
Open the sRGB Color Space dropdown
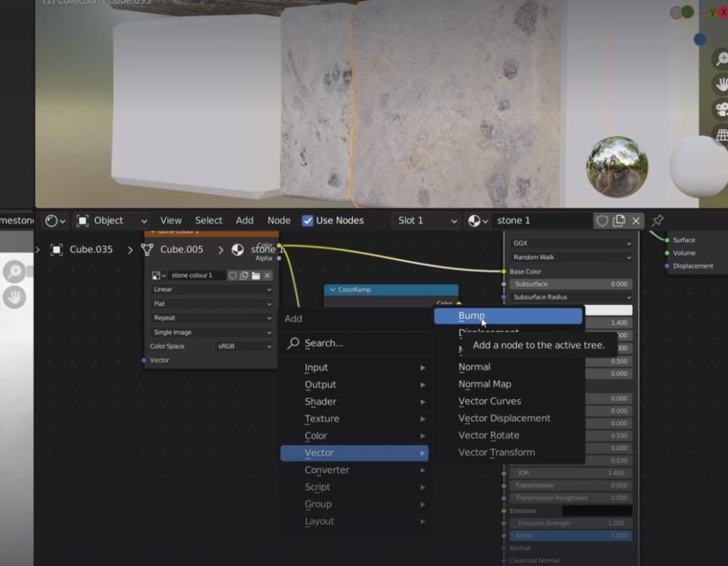click(x=244, y=346)
